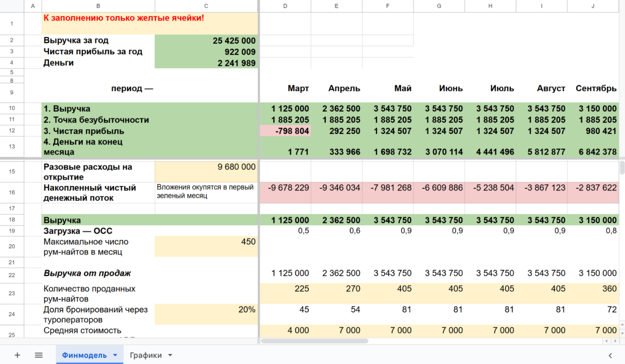Select the cash cell 6 842 378
This screenshot has height=364, width=625.
tap(593, 147)
